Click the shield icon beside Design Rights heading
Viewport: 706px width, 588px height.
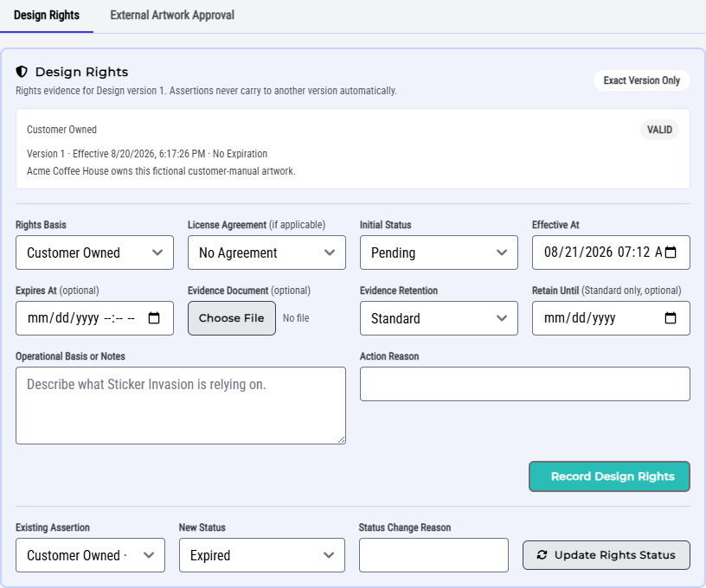click(x=22, y=72)
